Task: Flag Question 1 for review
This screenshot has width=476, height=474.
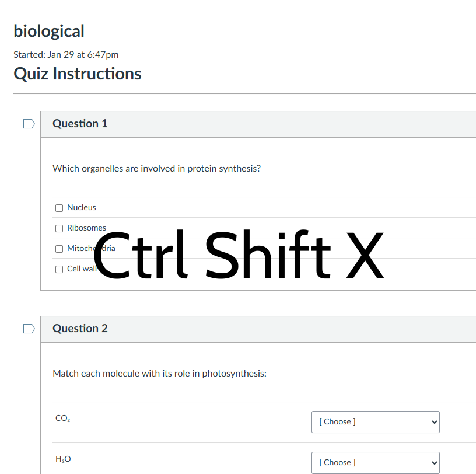Action: coord(29,124)
